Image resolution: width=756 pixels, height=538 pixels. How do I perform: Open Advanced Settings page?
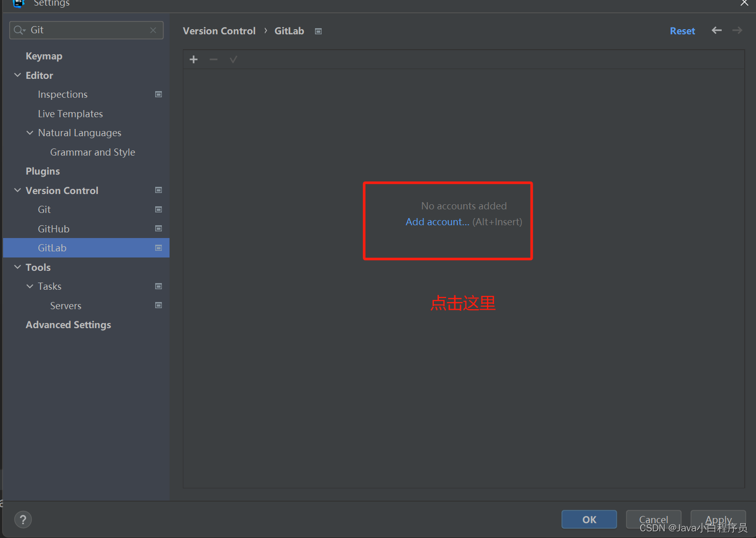(68, 325)
